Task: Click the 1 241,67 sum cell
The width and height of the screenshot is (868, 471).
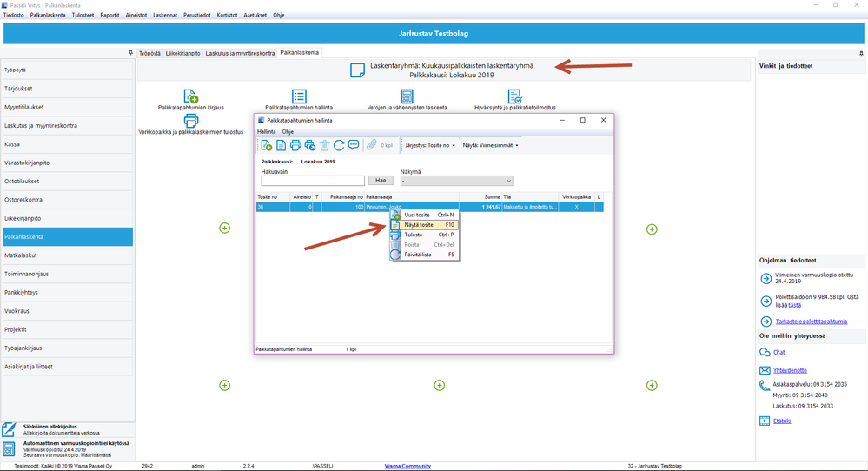Action: [x=480, y=207]
